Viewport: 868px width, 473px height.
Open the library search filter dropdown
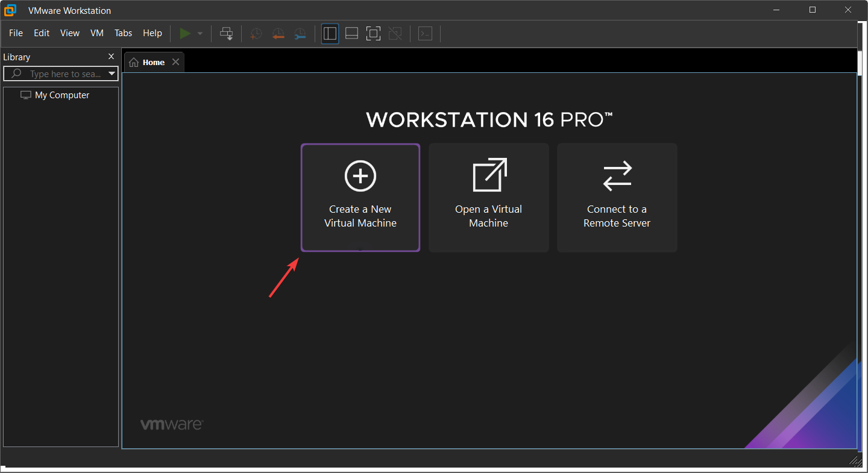click(112, 74)
